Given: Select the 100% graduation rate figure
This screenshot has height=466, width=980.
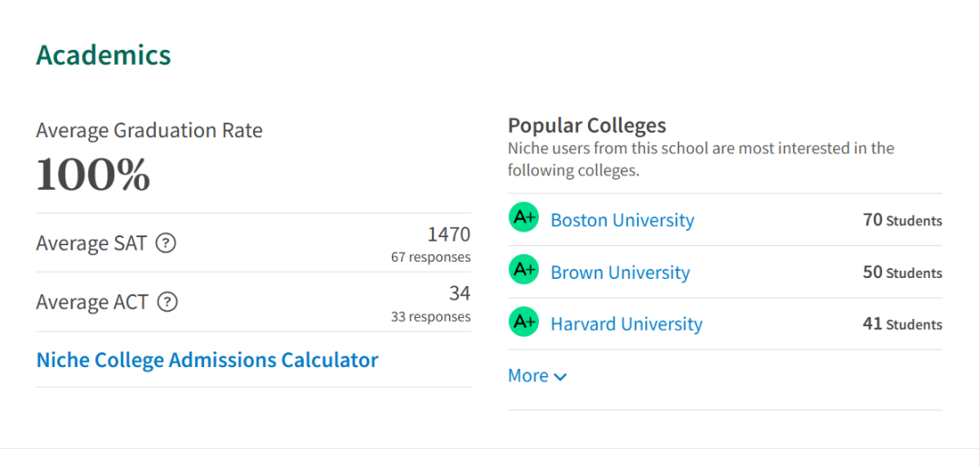Looking at the screenshot, I should [x=93, y=174].
